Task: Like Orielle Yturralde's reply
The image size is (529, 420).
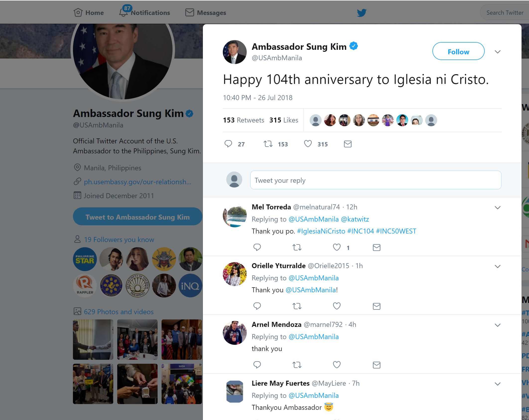Action: tap(337, 306)
